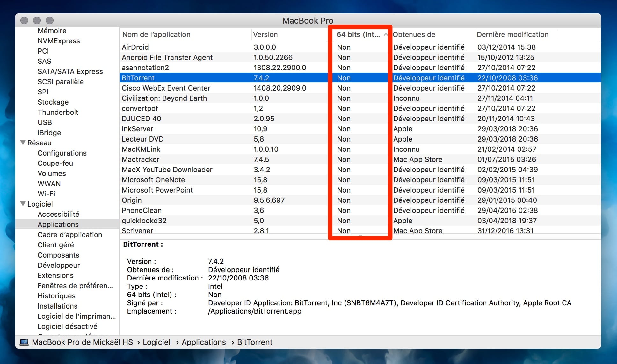Select iBridge in the sidebar
617x364 pixels.
49,133
